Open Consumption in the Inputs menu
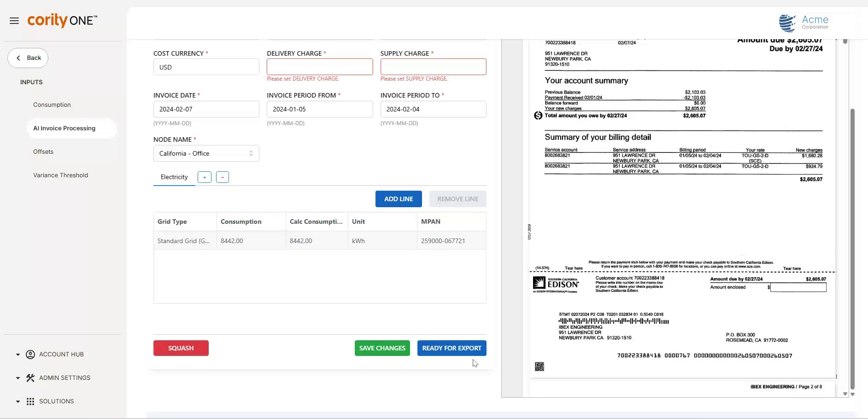This screenshot has height=419, width=868. [52, 105]
